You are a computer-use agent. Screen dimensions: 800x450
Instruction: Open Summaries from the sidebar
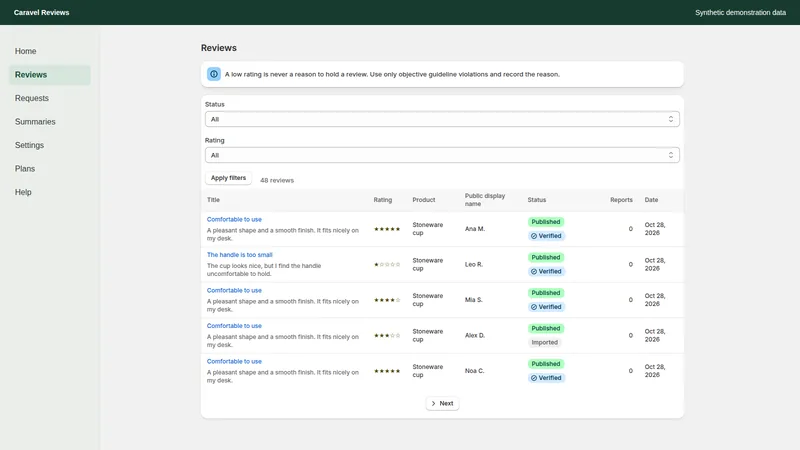coord(49,121)
